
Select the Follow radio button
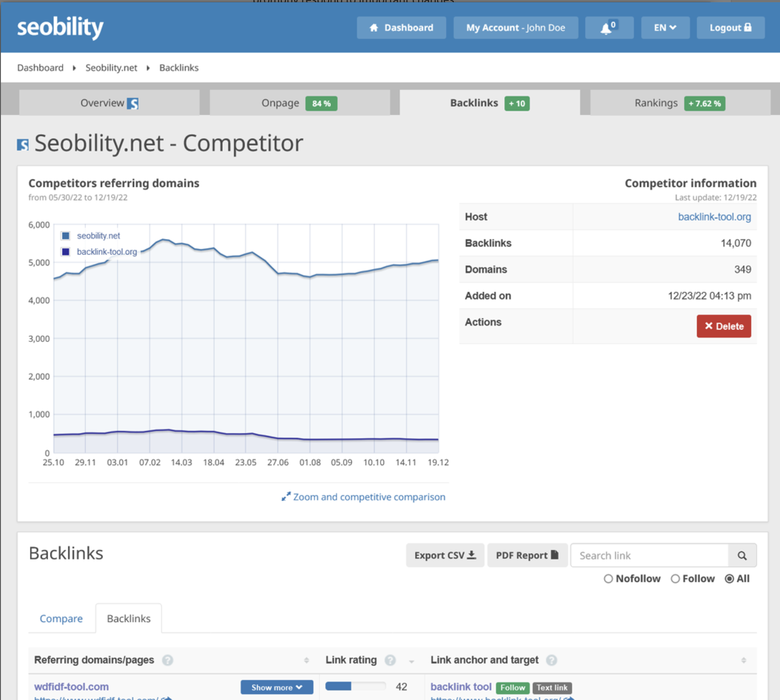tap(675, 579)
